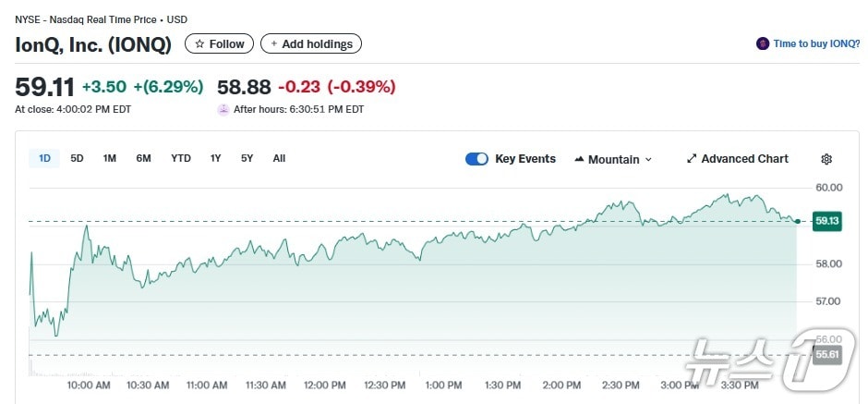Toggle the Key Events switch
The width and height of the screenshot is (868, 404).
pos(476,159)
